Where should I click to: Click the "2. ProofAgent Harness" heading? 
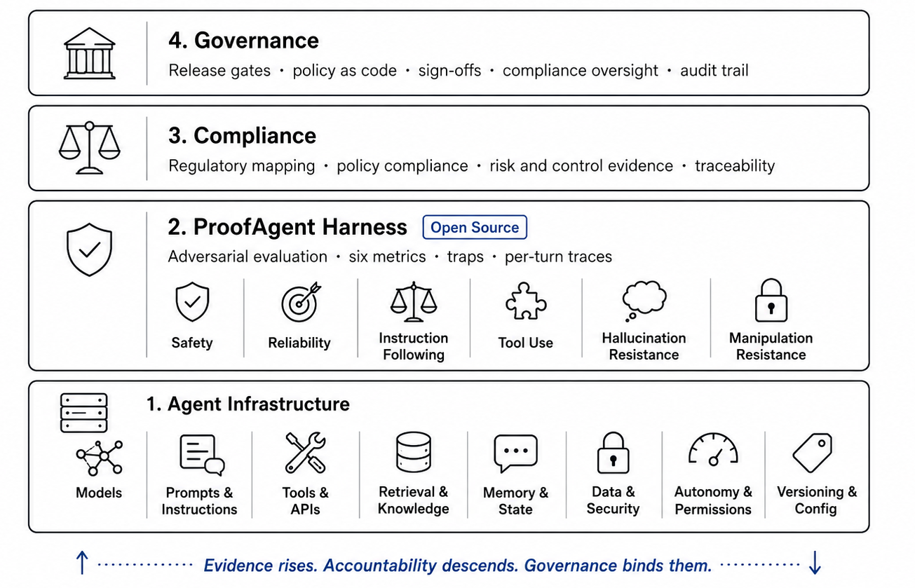pos(287,227)
